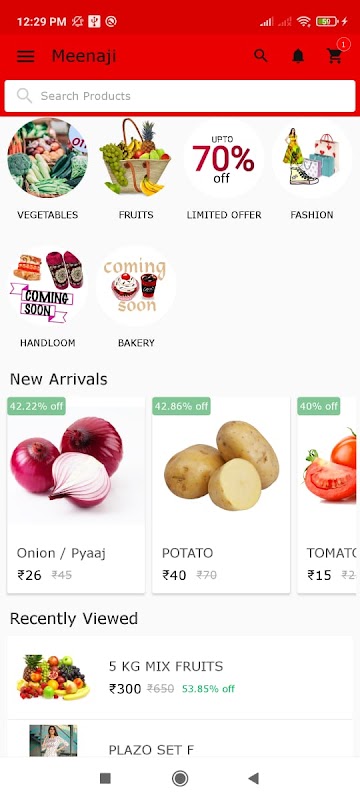Click the Search Products input field
The width and height of the screenshot is (360, 800).
(180, 96)
